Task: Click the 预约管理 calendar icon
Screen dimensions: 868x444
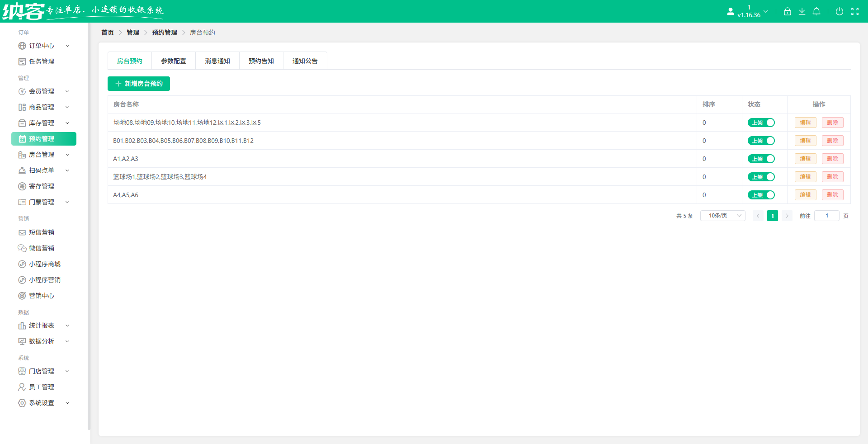Action: [x=22, y=139]
